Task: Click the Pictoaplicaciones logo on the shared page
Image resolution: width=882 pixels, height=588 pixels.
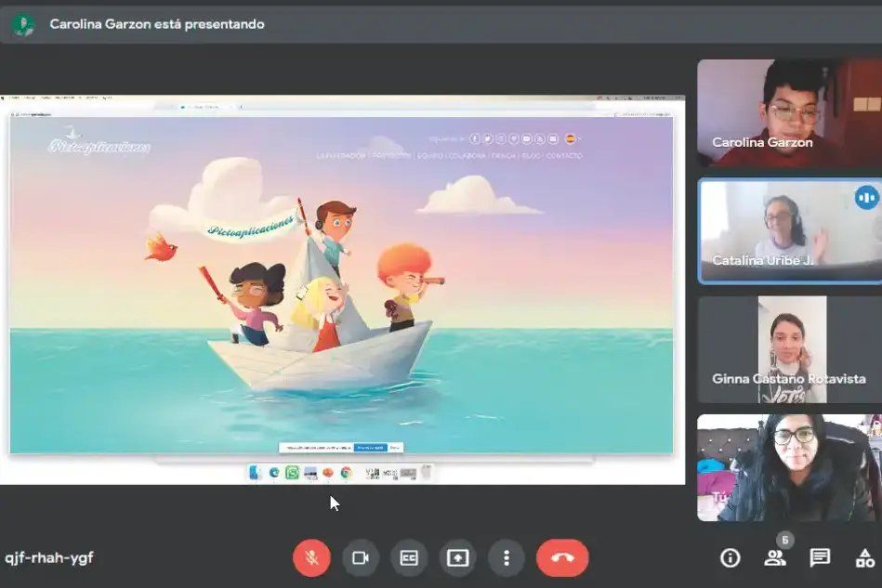Action: pyautogui.click(x=99, y=142)
